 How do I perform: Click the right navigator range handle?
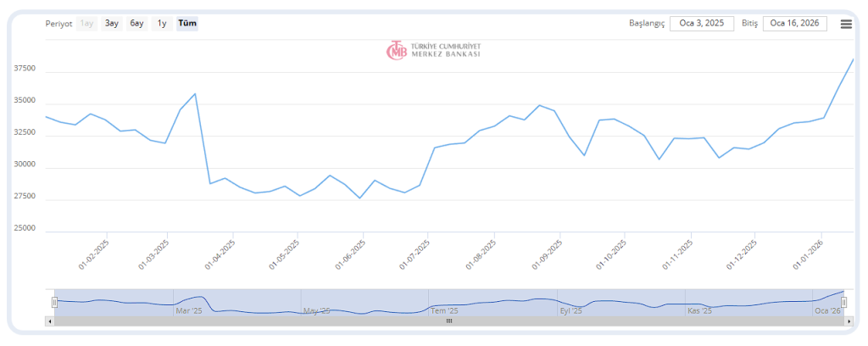[x=843, y=302]
